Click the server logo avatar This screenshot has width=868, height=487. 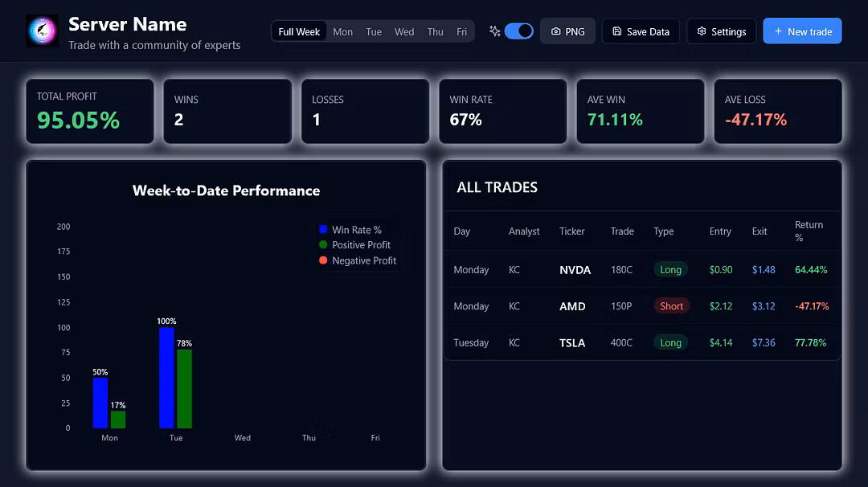point(42,31)
